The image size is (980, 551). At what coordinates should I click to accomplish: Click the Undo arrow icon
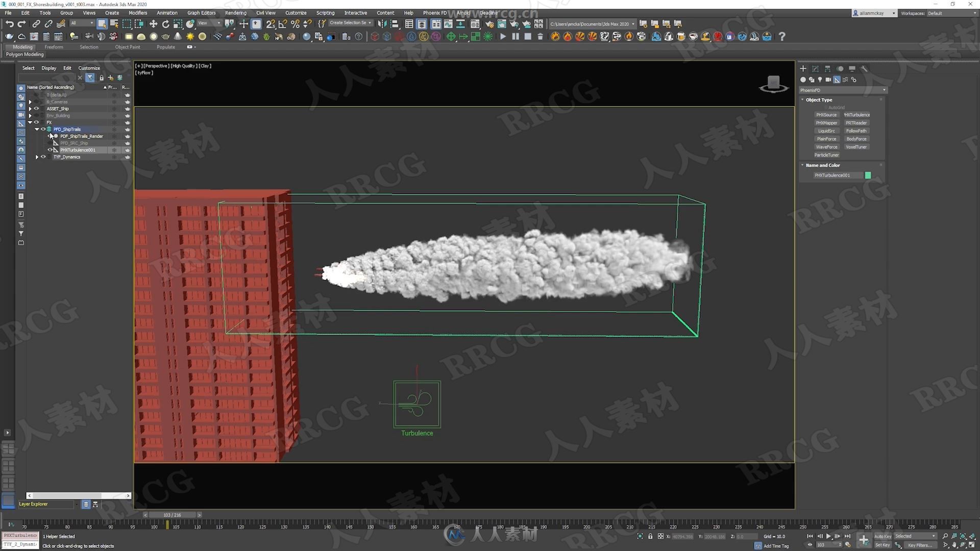9,23
